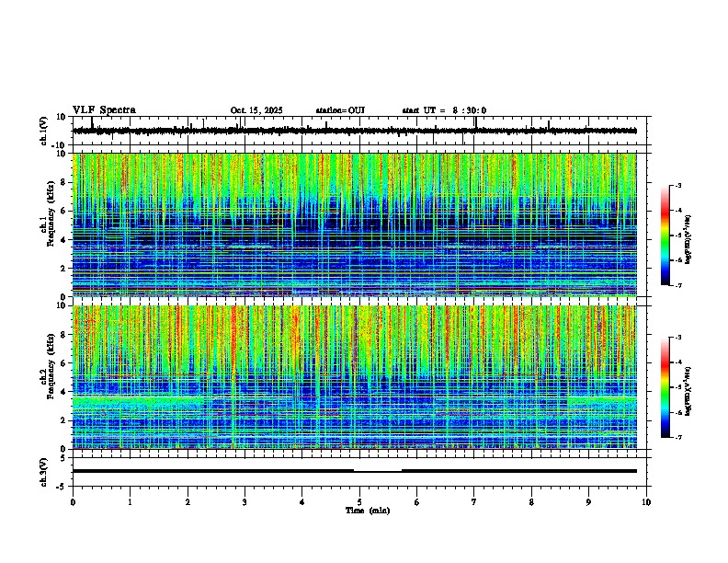Image resolution: width=728 pixels, height=563 pixels.
Task: Click the '-7' label below the ch.2 color bar
Action: (677, 437)
